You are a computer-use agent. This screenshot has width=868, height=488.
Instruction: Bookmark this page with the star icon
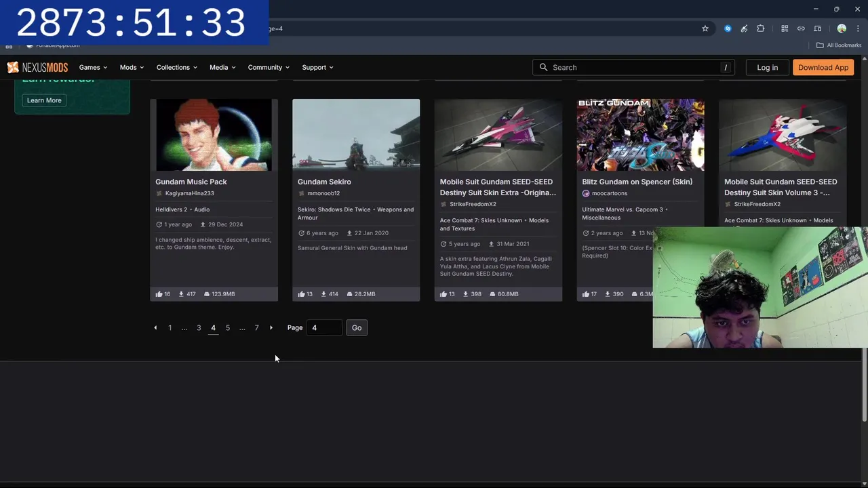(x=705, y=28)
